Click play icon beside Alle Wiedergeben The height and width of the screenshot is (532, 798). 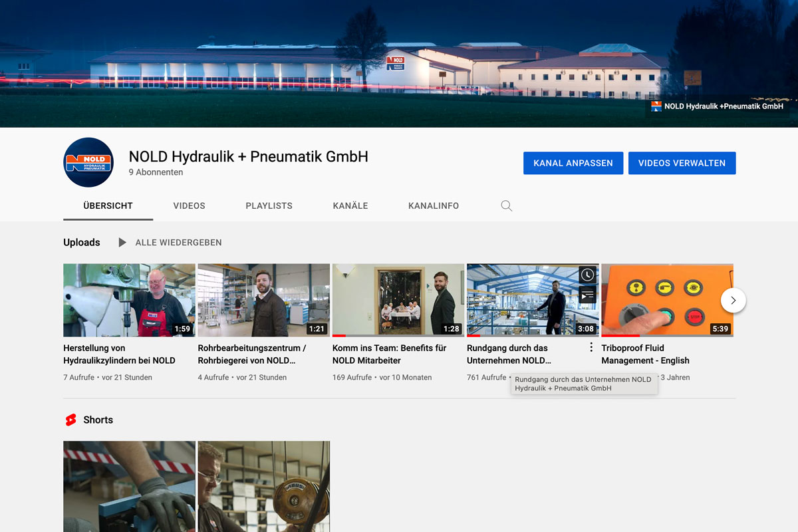(x=122, y=243)
